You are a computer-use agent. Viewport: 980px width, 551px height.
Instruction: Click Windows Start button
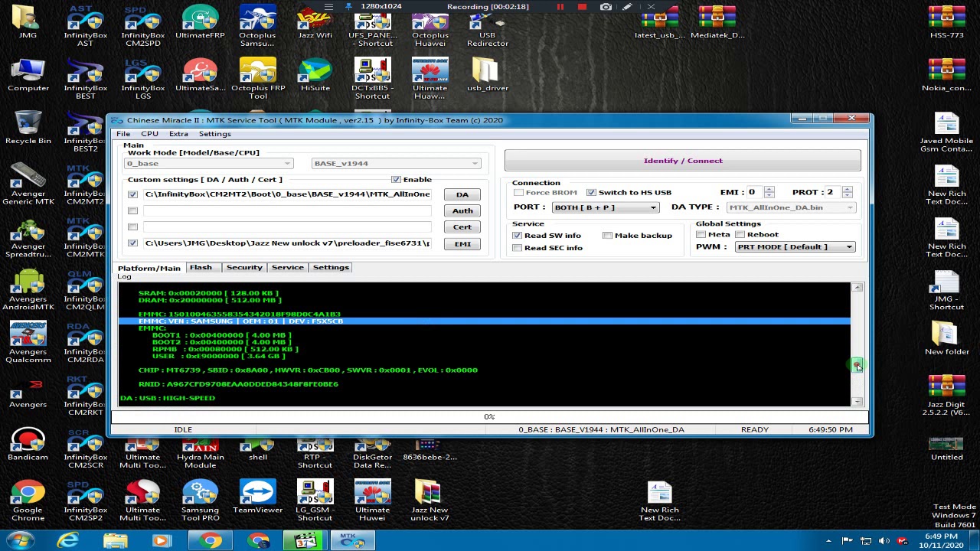[18, 541]
